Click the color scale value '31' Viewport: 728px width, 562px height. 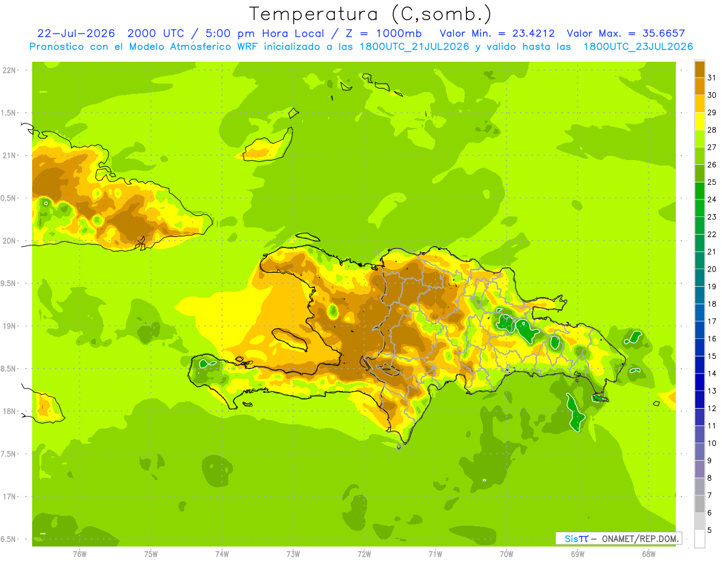(x=712, y=78)
